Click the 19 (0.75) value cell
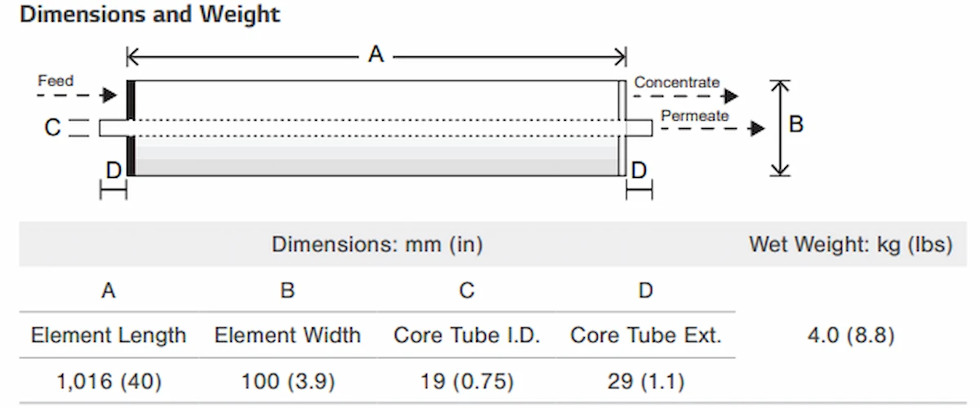 466,380
